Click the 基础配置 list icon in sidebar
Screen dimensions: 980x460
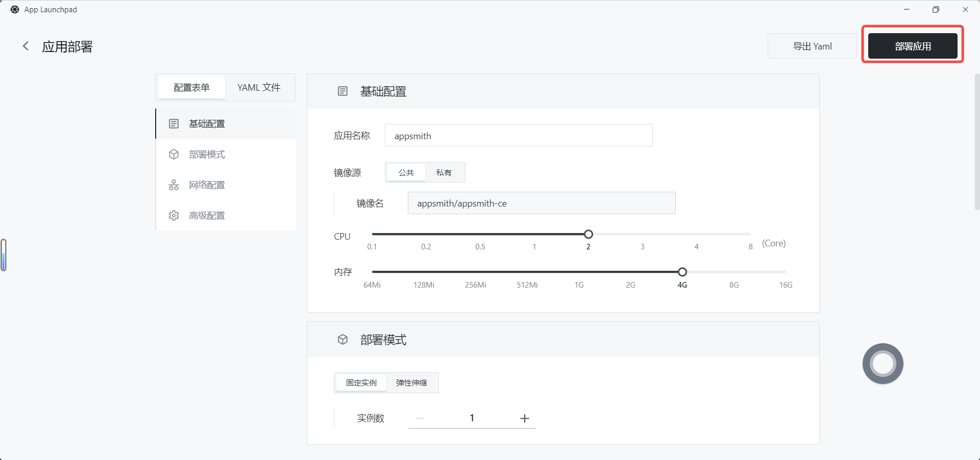point(174,124)
